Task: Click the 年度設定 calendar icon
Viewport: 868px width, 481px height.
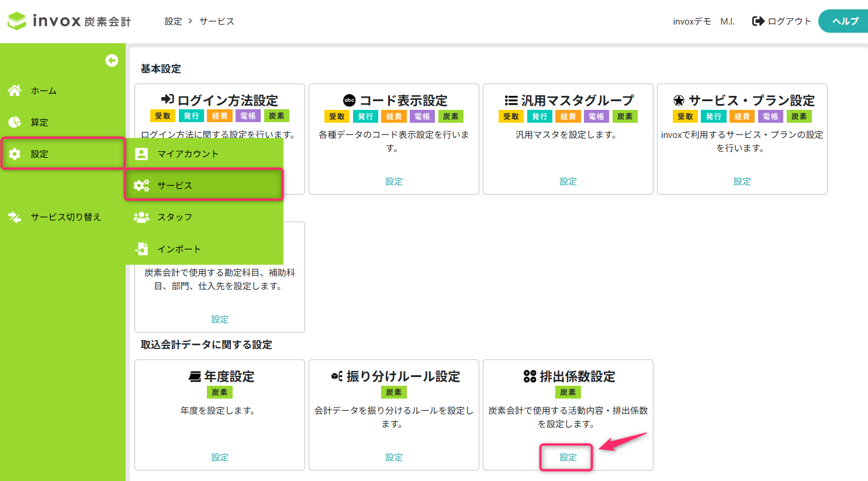Action: [x=195, y=376]
